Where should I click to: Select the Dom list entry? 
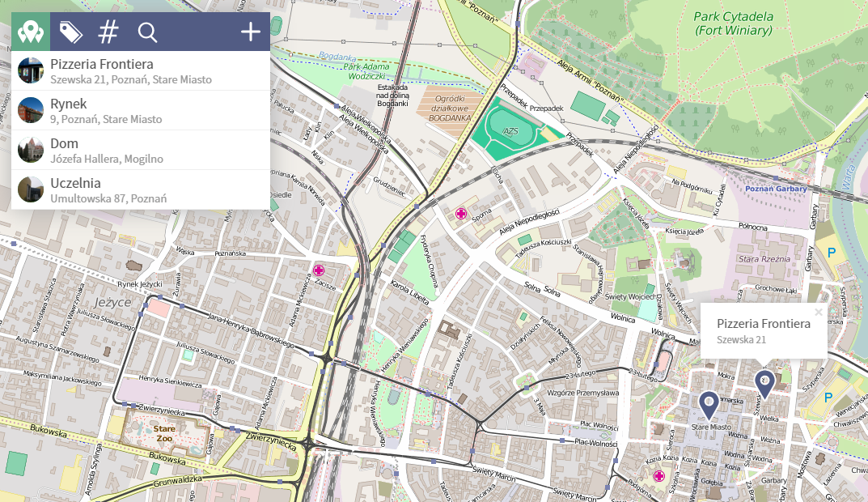pyautogui.click(x=141, y=150)
